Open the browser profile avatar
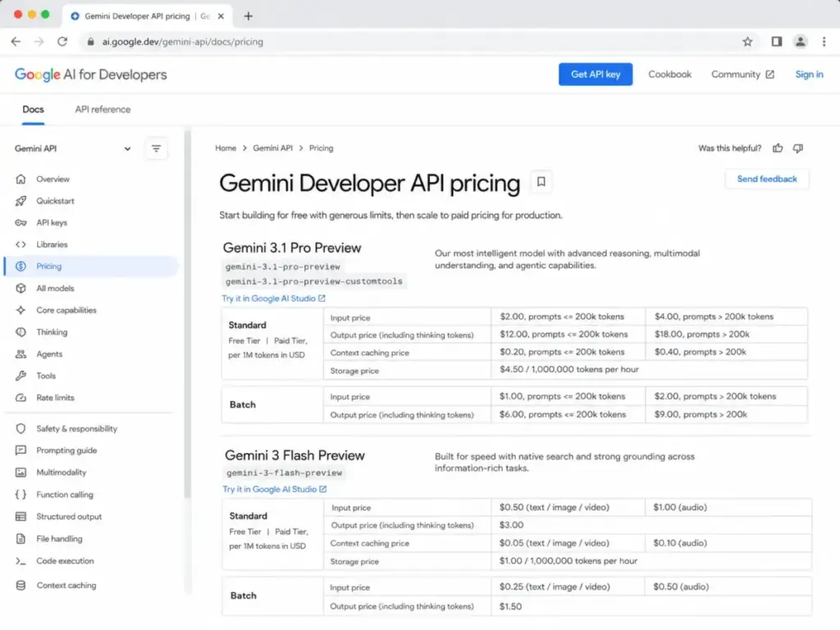 [x=801, y=41]
